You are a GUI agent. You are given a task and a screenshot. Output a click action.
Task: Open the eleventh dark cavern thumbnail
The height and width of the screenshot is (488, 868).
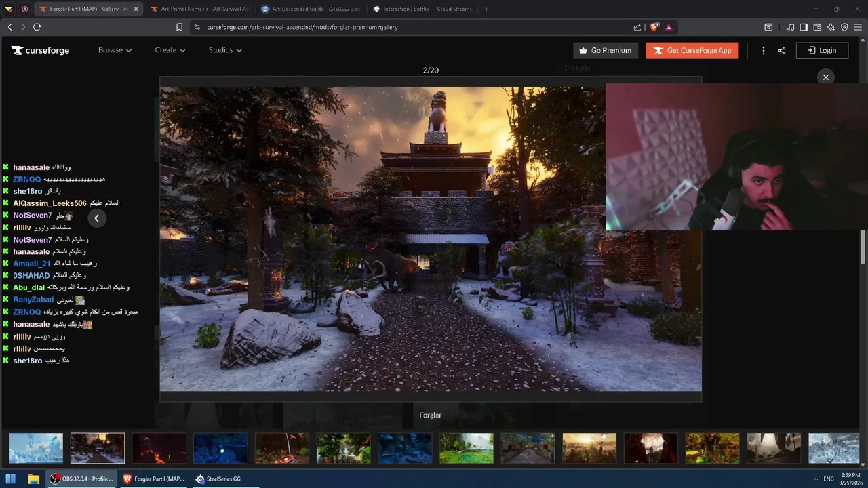pyautogui.click(x=651, y=448)
